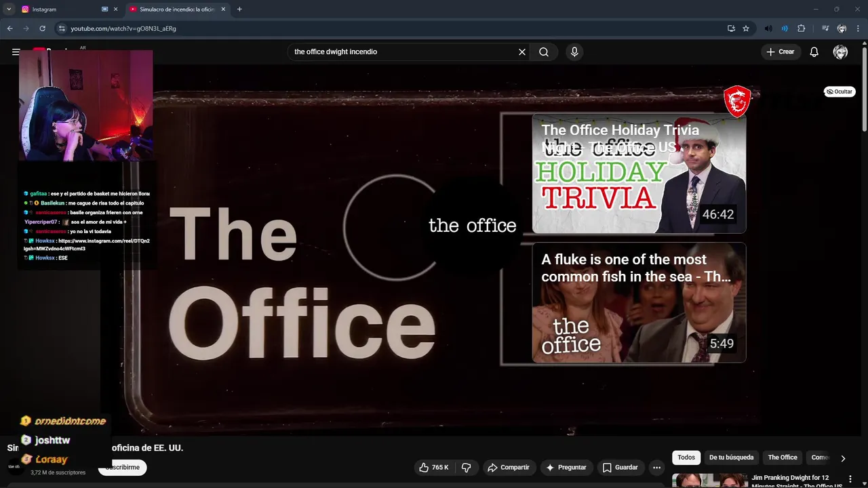Select 'The Office' filter chip
Screen dimensions: 868x488
tap(783, 457)
